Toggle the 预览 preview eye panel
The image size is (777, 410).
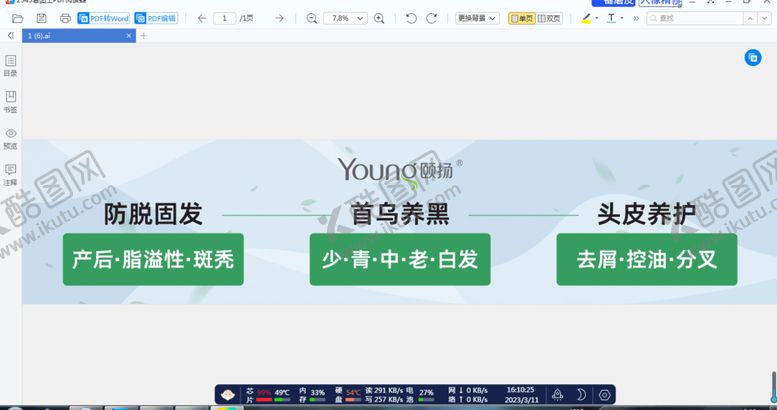[11, 138]
